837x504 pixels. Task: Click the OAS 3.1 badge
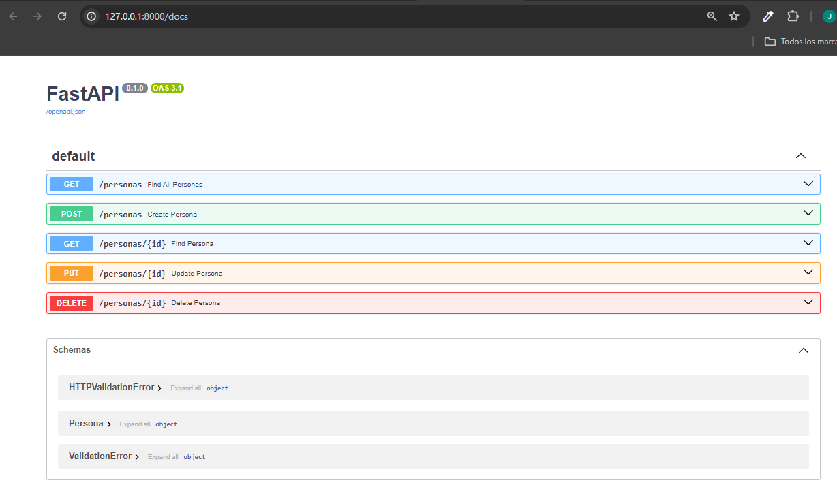click(168, 89)
